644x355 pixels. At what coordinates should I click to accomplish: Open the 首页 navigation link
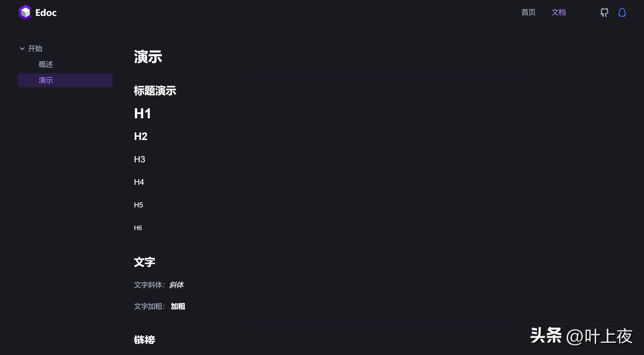(x=528, y=12)
